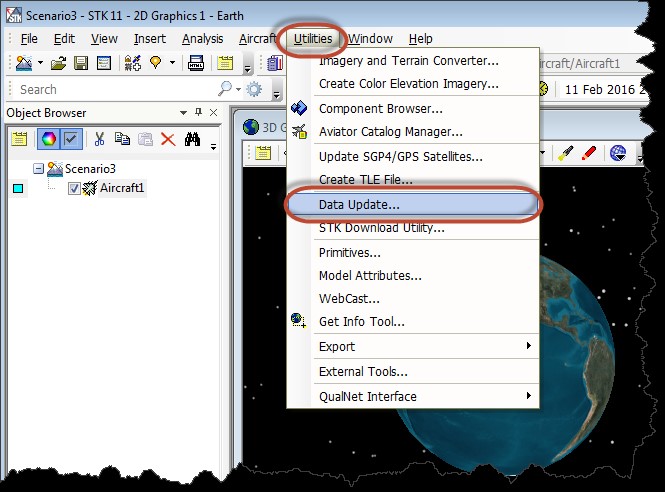Click the cyan color swatch for Aircraft1
This screenshot has height=492, width=665.
point(18,188)
